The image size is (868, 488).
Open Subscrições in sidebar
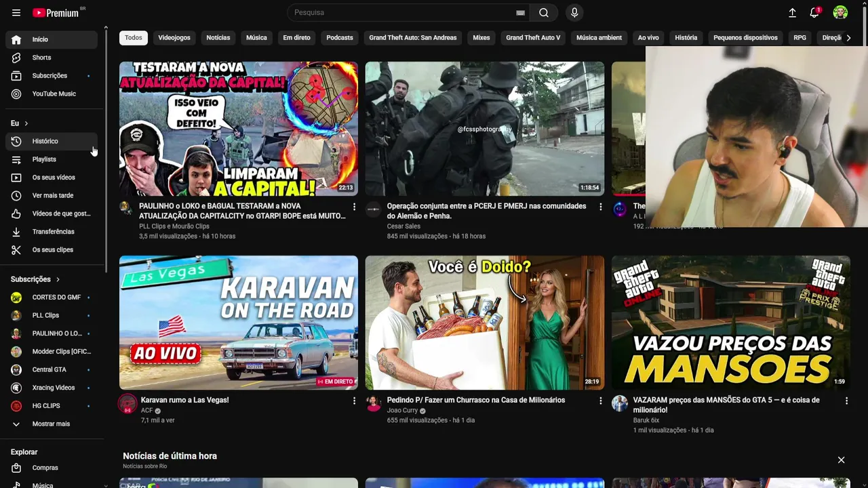tap(52, 75)
